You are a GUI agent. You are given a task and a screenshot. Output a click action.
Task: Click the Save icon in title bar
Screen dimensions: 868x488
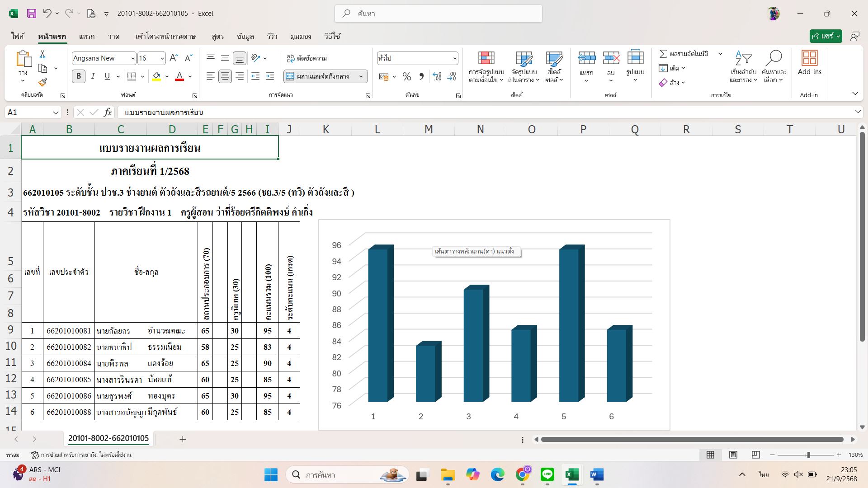point(31,14)
